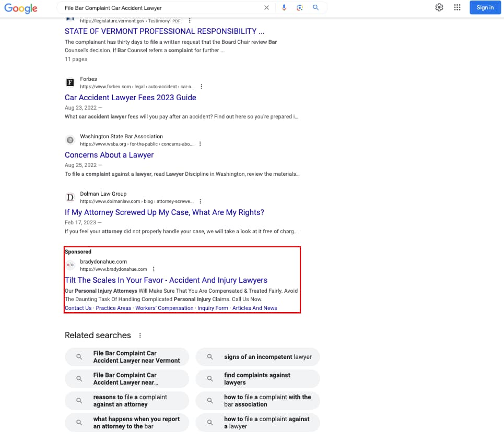Click the Dolman Law Group favicon
This screenshot has width=504, height=443.
[70, 197]
